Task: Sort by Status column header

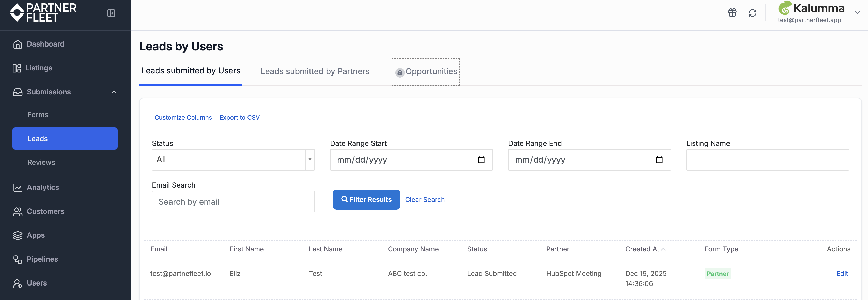Action: [x=477, y=249]
